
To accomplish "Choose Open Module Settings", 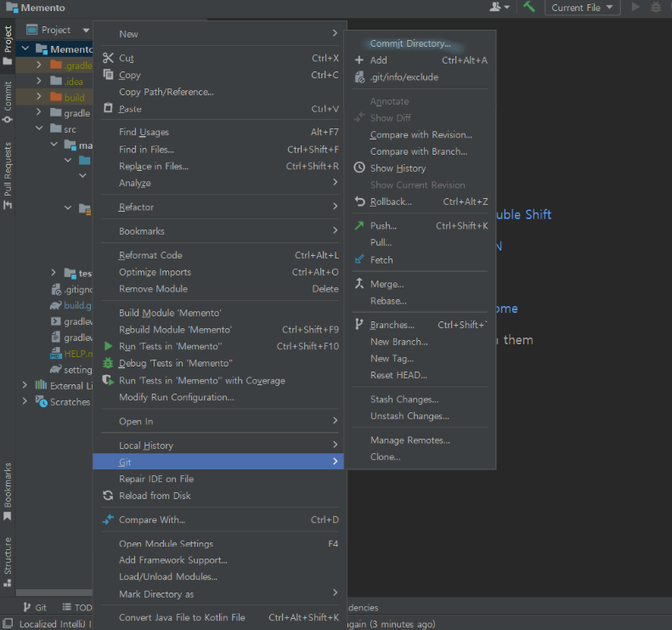I will (218, 543).
